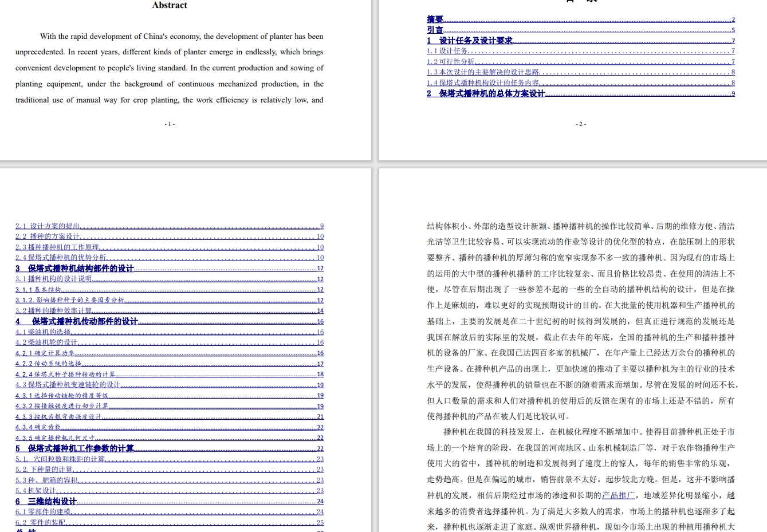
Task: Open contents link 6.2 零件的装配
Action: [170, 523]
